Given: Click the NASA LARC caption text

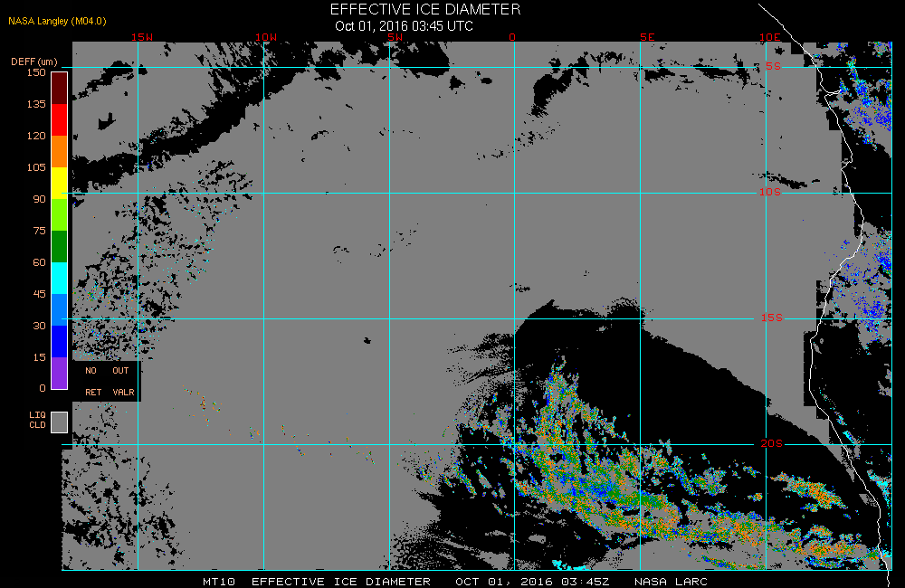Looking at the screenshot, I should [671, 581].
